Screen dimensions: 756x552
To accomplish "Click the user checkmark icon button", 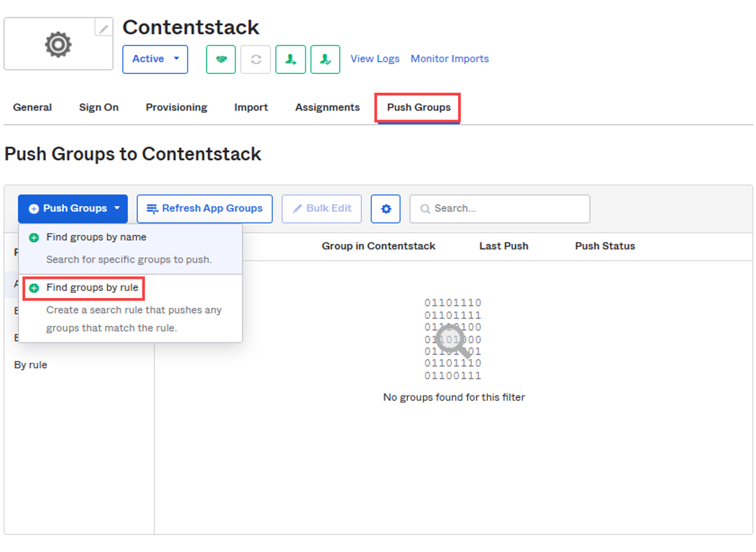I will pos(325,59).
